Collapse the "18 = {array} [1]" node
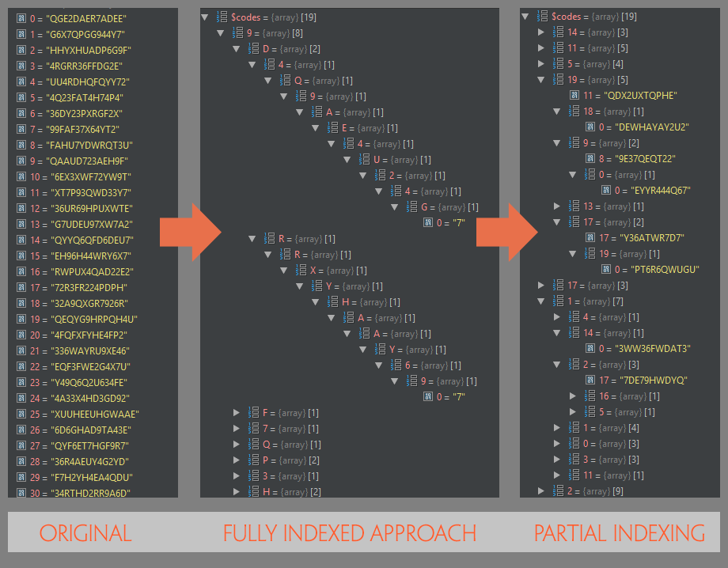 pyautogui.click(x=556, y=112)
